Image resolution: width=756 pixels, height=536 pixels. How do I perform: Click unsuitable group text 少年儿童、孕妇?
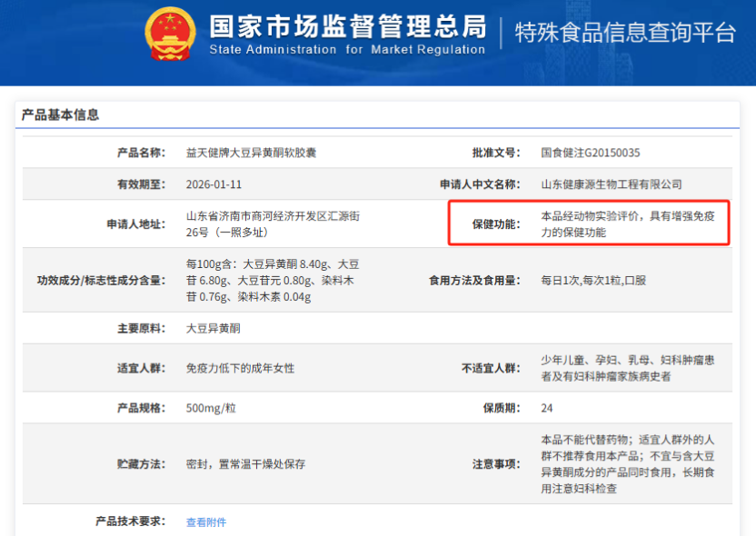click(627, 368)
